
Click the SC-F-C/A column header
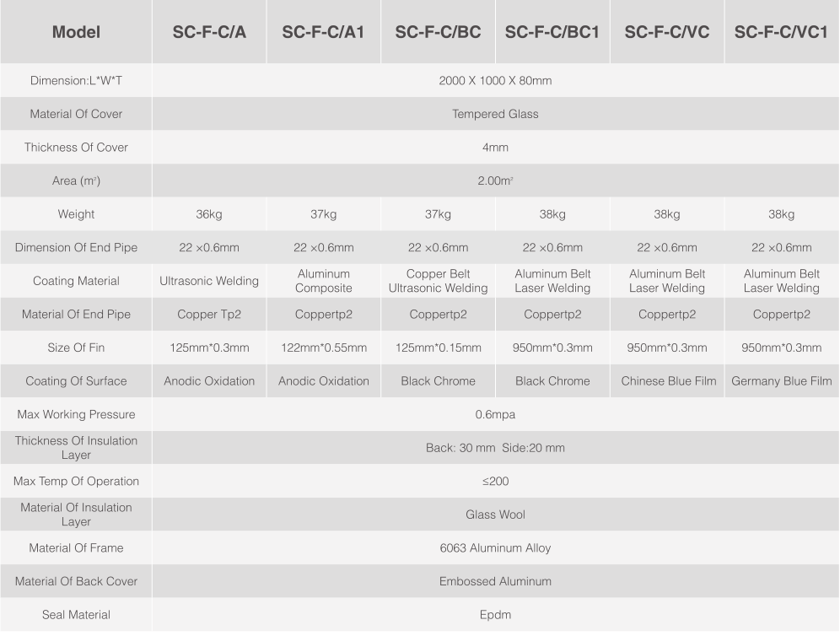click(x=209, y=31)
